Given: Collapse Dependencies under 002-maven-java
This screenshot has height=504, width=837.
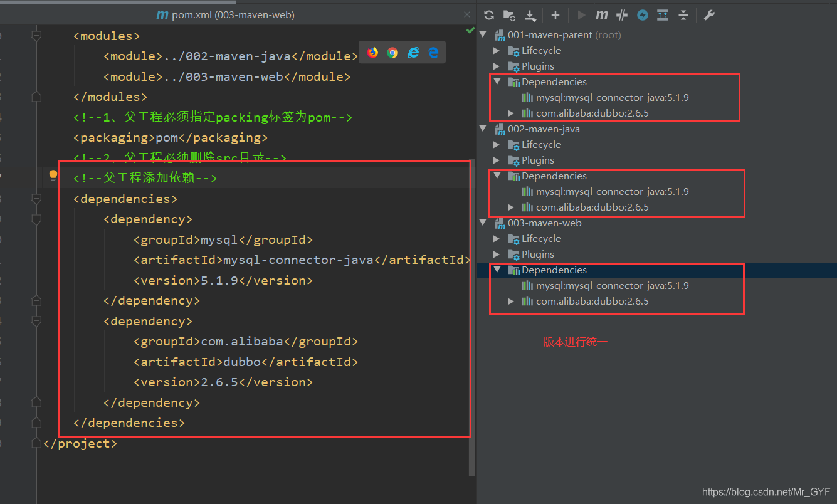Looking at the screenshot, I should [x=497, y=176].
